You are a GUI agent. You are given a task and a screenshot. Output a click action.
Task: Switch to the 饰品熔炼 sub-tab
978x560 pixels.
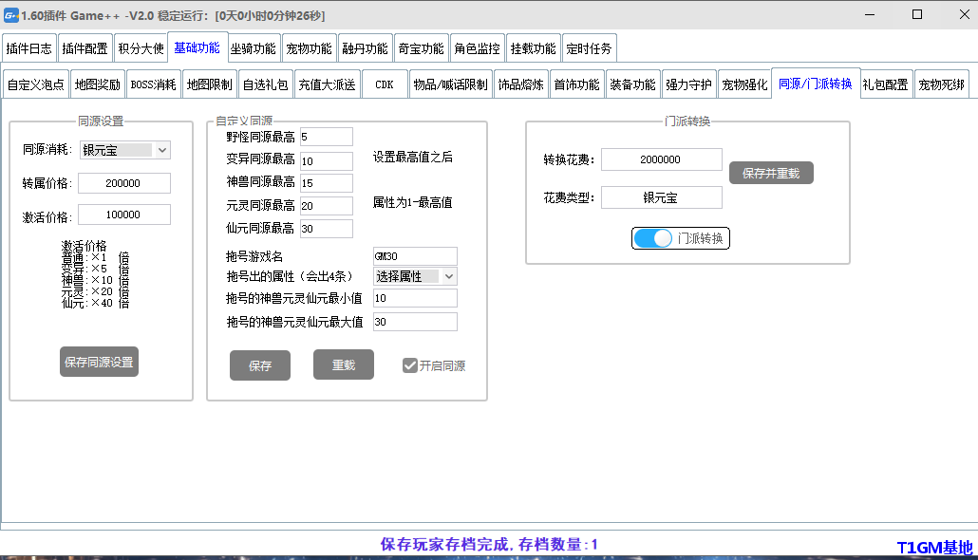(x=521, y=84)
